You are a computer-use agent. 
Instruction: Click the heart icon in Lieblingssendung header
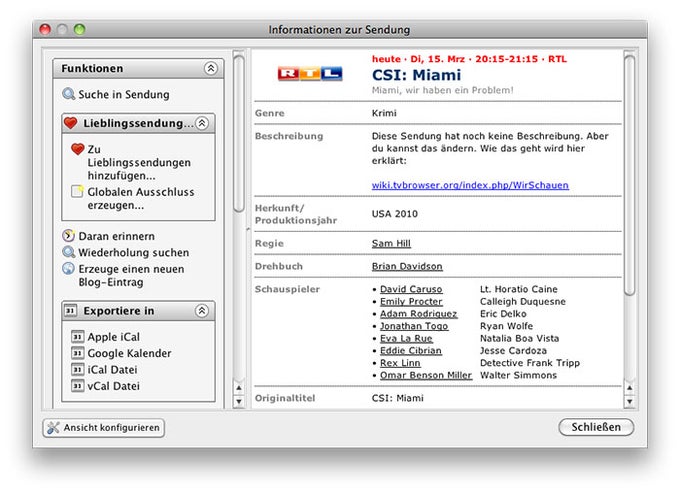point(70,123)
